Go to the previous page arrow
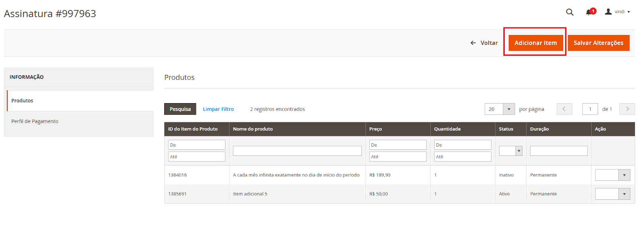 [564, 109]
